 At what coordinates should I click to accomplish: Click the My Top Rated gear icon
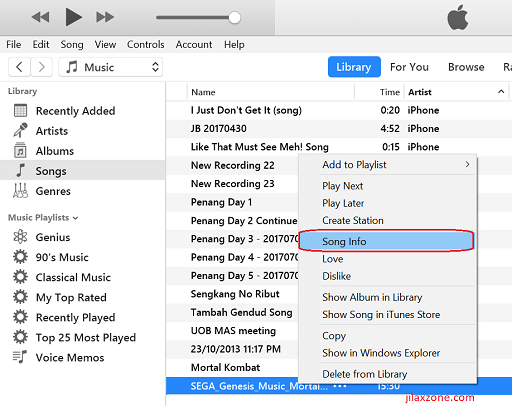pyautogui.click(x=20, y=297)
